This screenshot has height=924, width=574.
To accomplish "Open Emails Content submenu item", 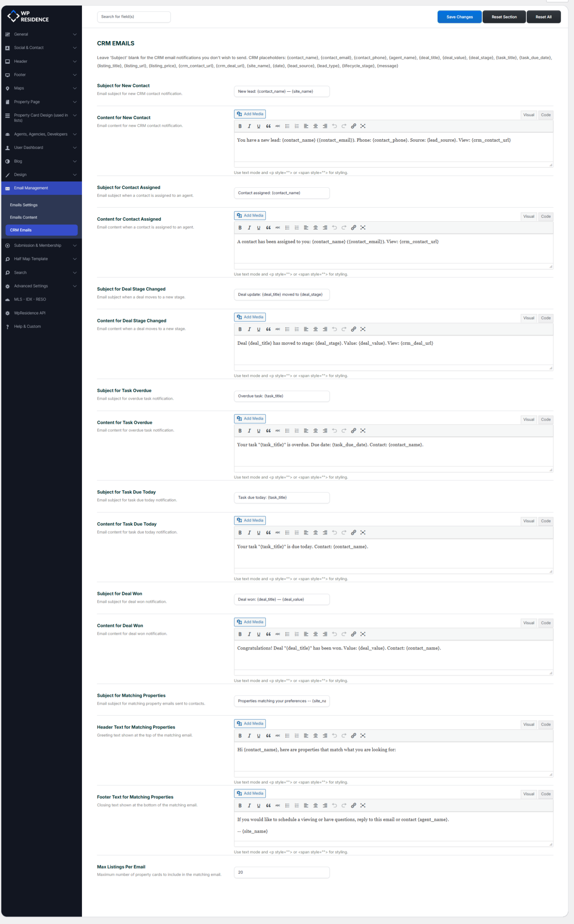I will [23, 217].
